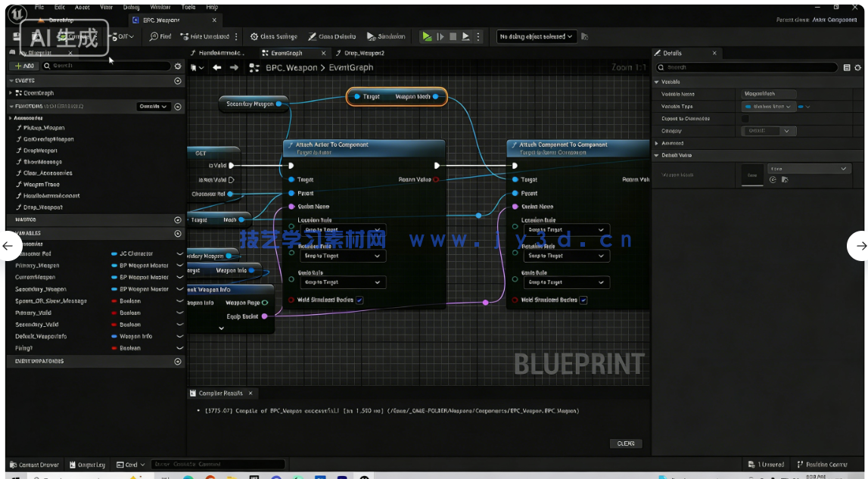
Task: Open the Override dropdown in Functions section
Action: (153, 107)
